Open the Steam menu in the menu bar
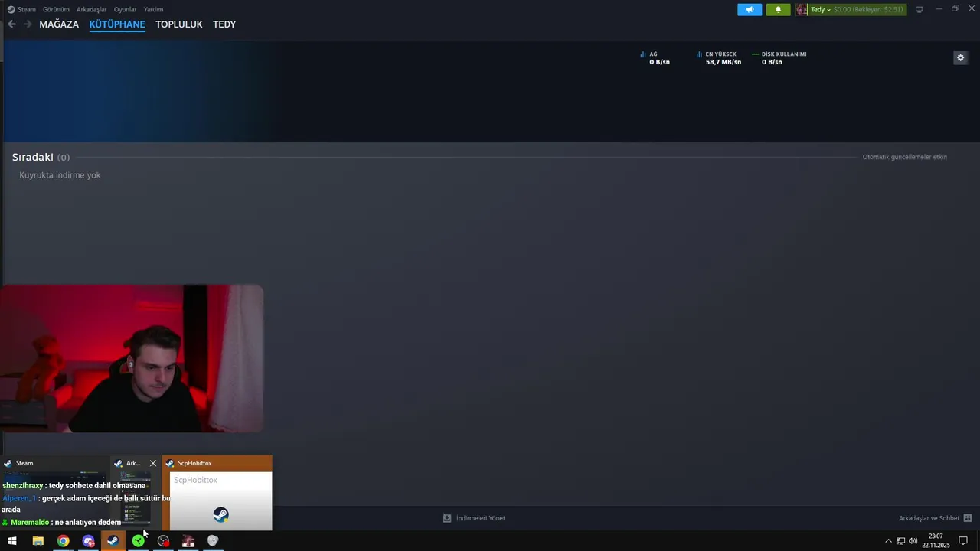The image size is (980, 551). click(21, 9)
